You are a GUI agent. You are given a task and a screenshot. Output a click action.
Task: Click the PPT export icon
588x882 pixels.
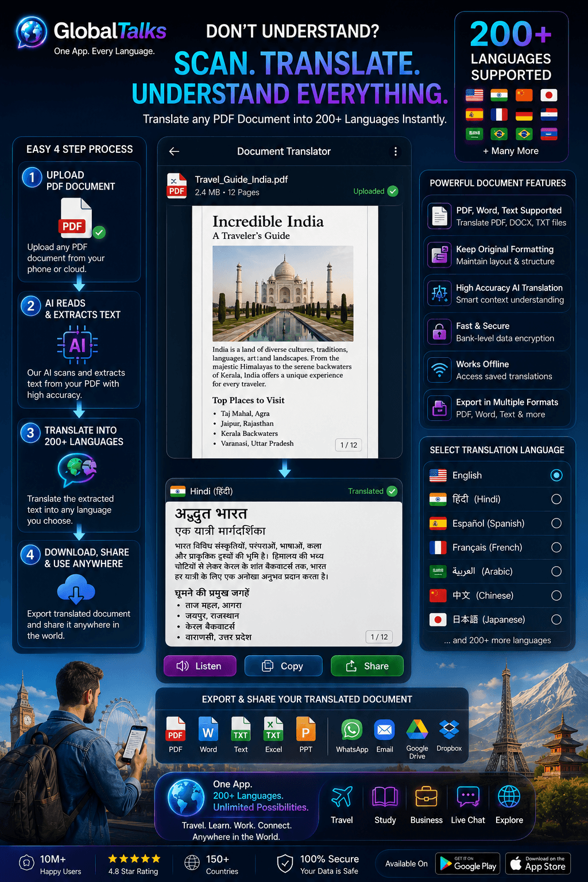tap(306, 729)
